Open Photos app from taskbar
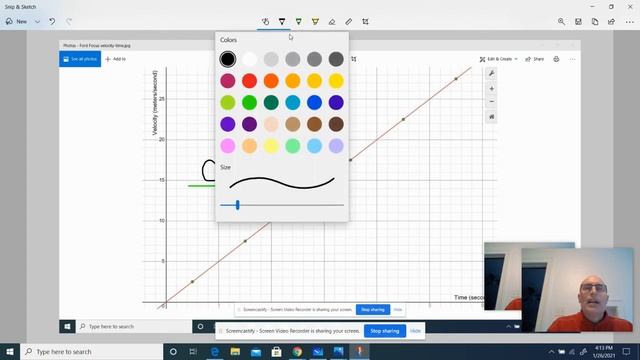Screen dimensions: 640x360 (338, 351)
